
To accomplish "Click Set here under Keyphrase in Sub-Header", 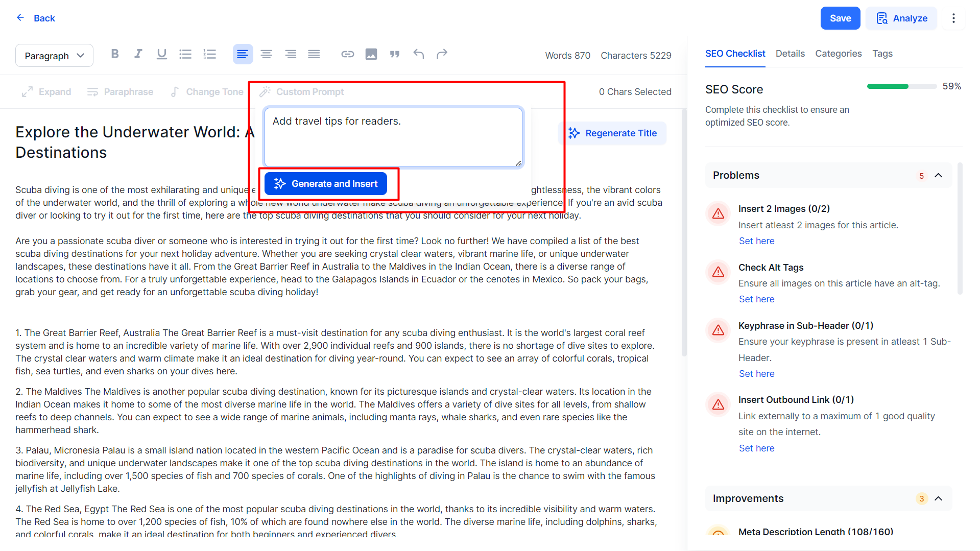I will [756, 374].
